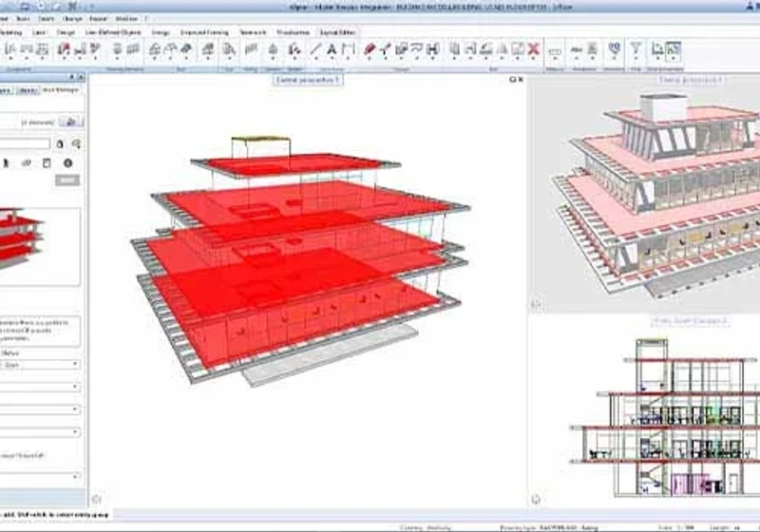The height and width of the screenshot is (532, 760).
Task: Click the dark filled roof icon in ribbon
Action: tap(186, 49)
